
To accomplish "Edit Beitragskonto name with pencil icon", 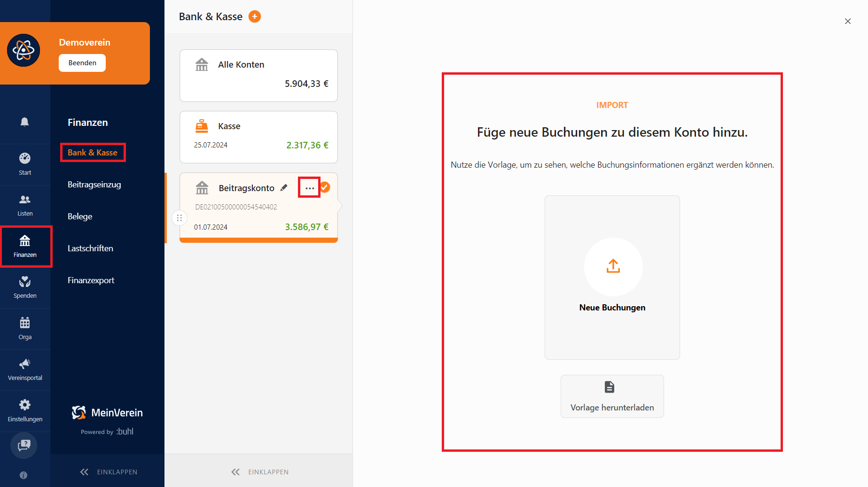I will tap(284, 188).
